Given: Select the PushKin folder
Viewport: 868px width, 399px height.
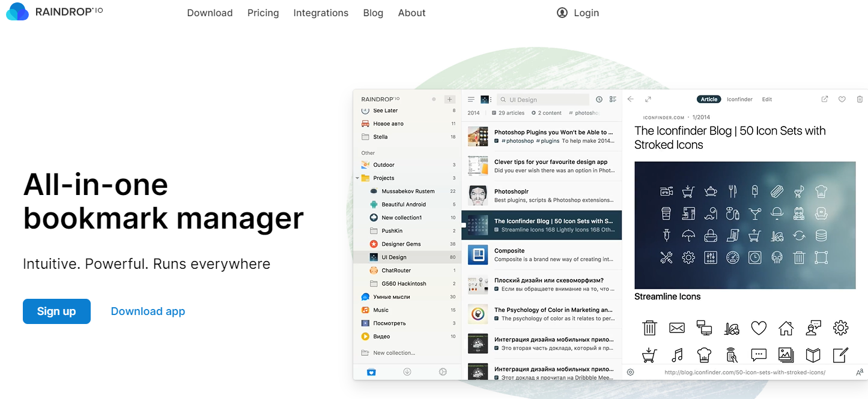Looking at the screenshot, I should pyautogui.click(x=408, y=231).
